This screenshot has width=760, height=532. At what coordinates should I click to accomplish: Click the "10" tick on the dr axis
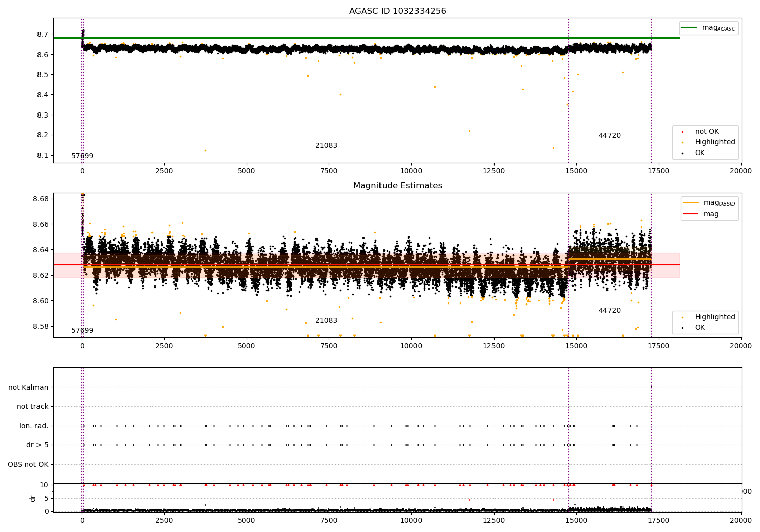click(x=44, y=485)
